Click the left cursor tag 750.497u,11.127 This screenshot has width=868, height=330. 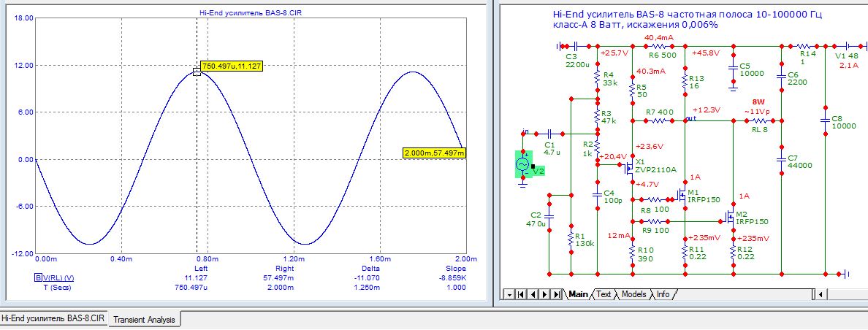231,66
